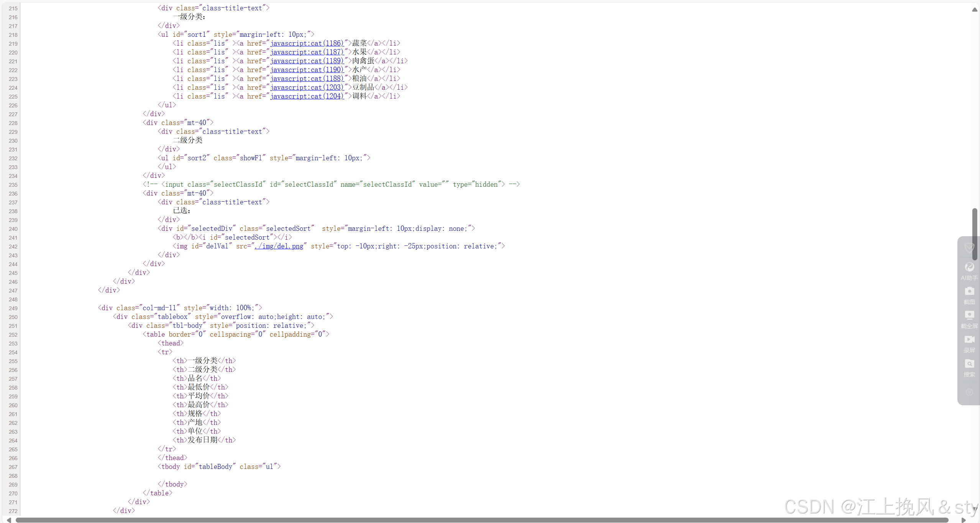
Task: Open the AI助手 assistant icon
Action: pos(969,267)
